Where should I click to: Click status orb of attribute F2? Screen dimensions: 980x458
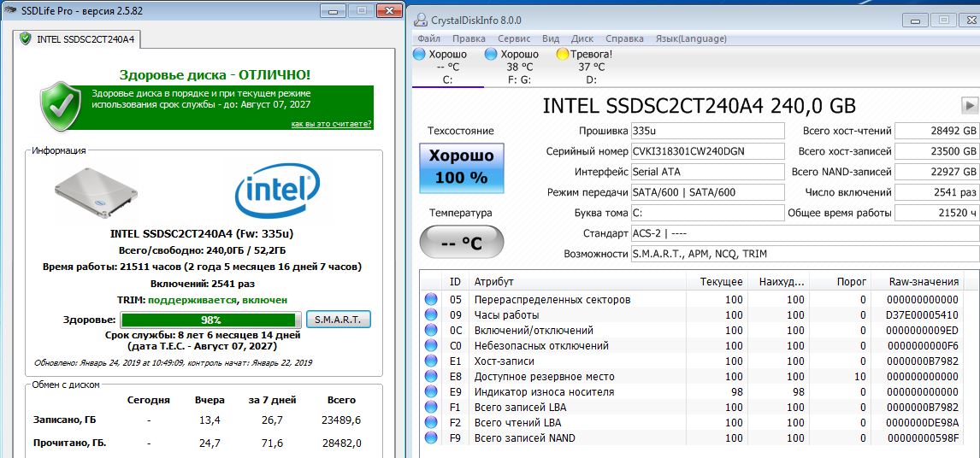[x=431, y=422]
